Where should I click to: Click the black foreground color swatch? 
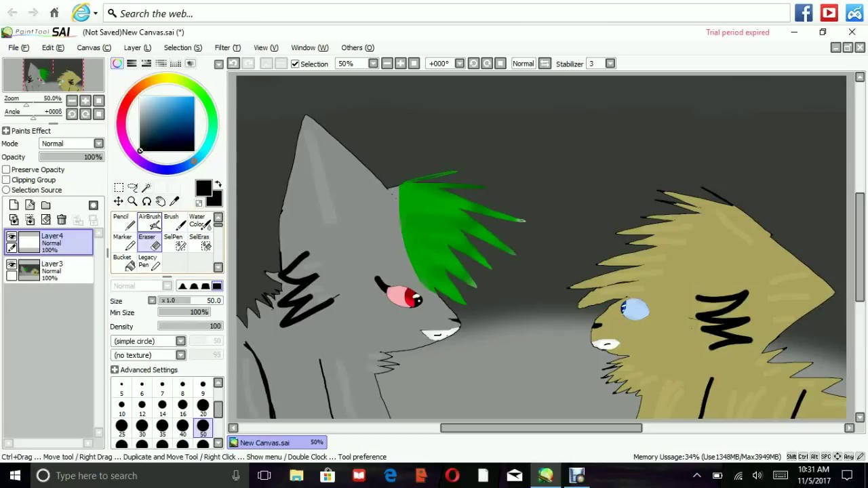pos(203,188)
